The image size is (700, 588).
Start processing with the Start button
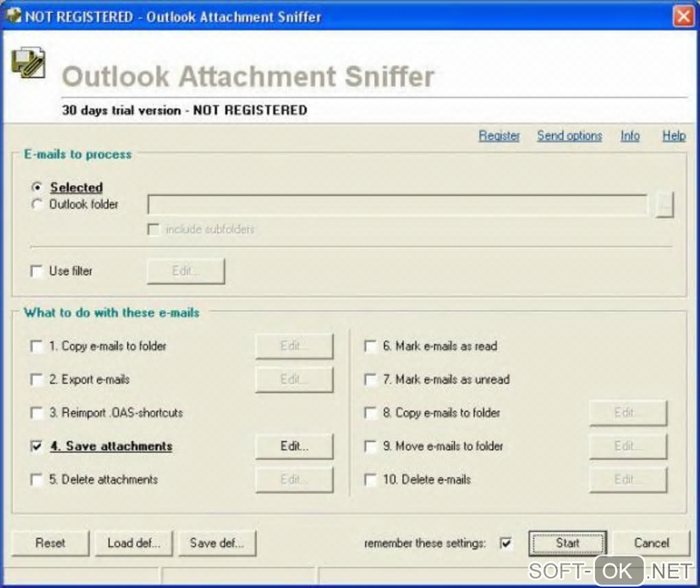point(568,543)
